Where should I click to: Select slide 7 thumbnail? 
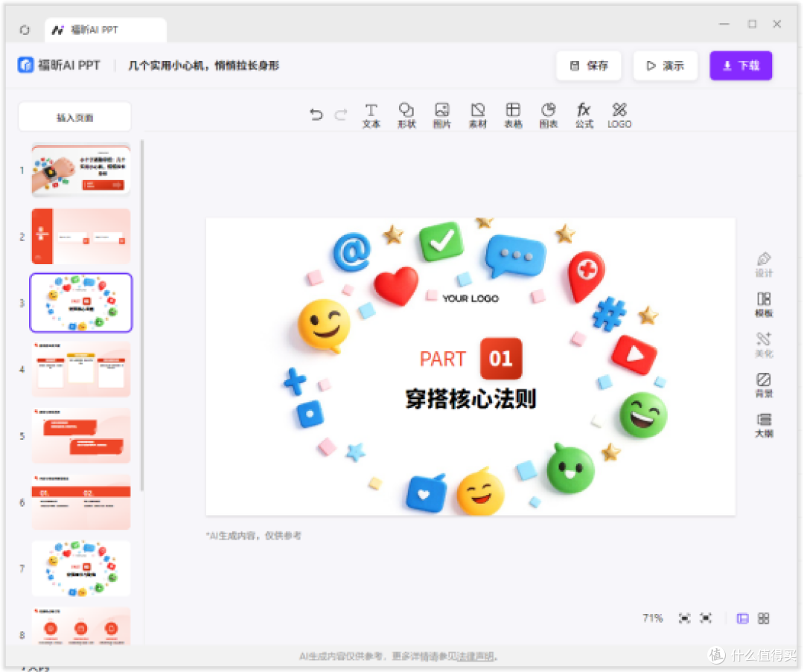tap(81, 569)
